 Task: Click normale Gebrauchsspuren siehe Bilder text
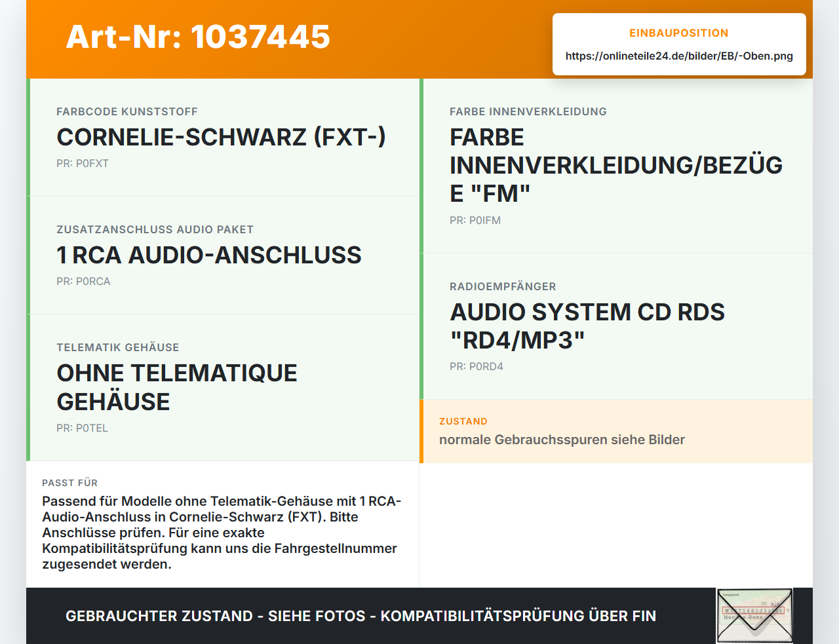point(562,440)
